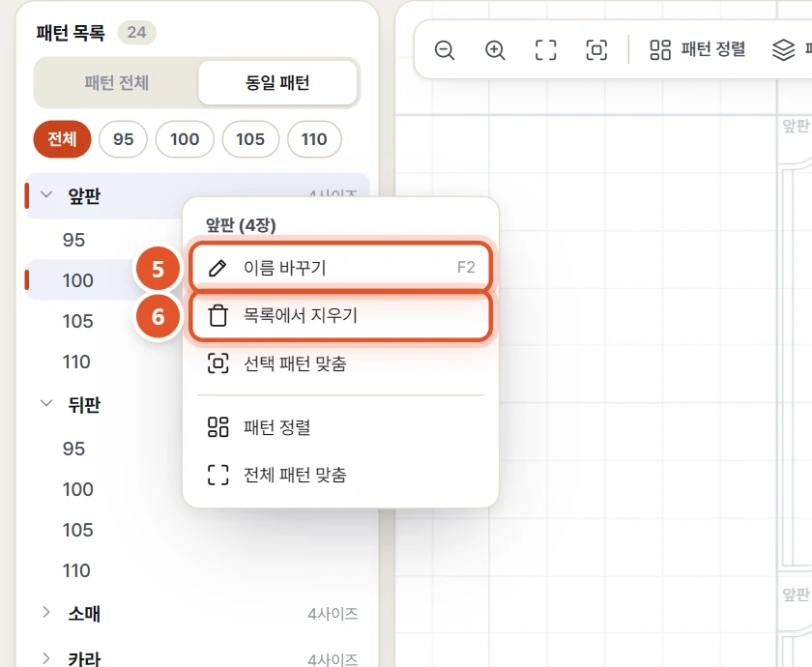Collapse the 뒤판 group chevron
Viewport: 812px width, 667px height.
tap(46, 403)
